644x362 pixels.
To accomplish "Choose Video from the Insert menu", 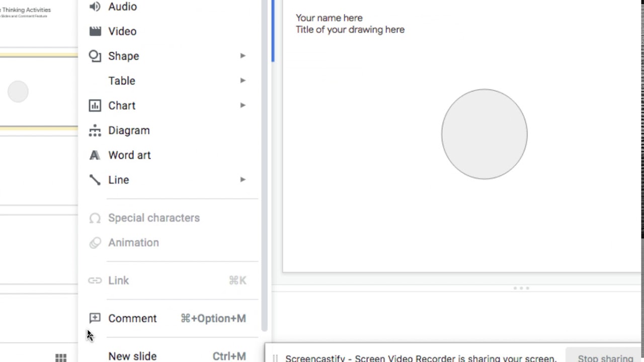I will click(171, 31).
